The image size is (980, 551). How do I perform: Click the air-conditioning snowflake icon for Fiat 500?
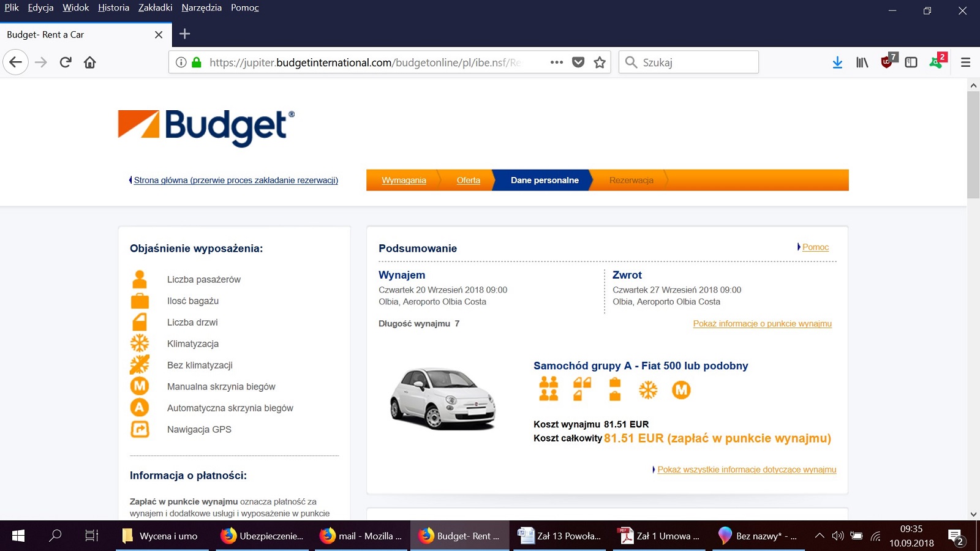click(x=648, y=389)
